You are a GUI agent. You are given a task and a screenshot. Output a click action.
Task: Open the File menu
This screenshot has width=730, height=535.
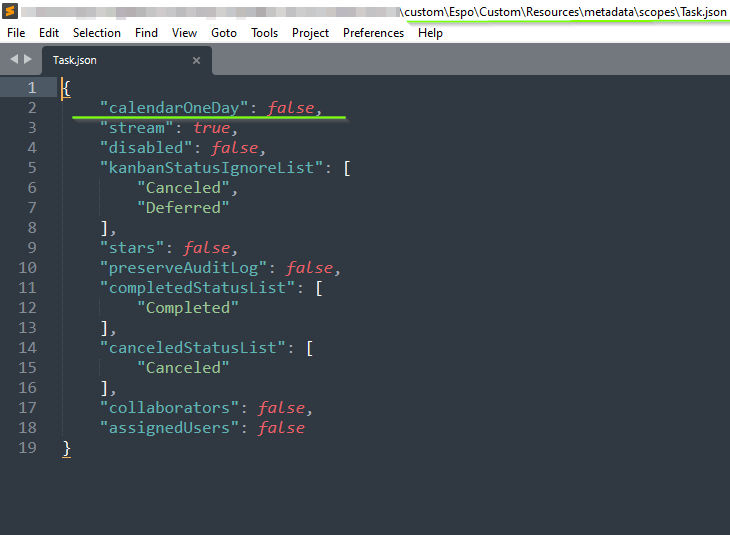pyautogui.click(x=16, y=33)
